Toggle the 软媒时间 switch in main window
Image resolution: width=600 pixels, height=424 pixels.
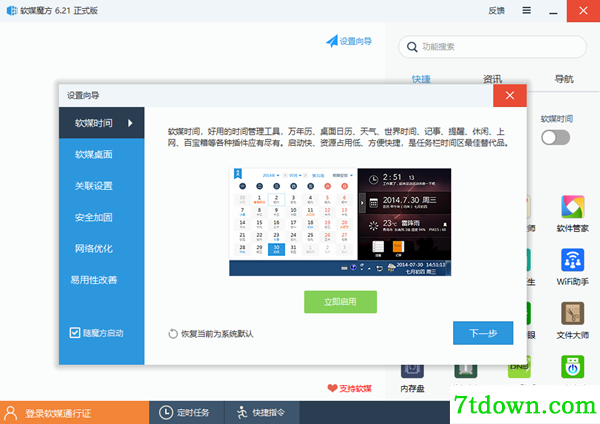(556, 137)
